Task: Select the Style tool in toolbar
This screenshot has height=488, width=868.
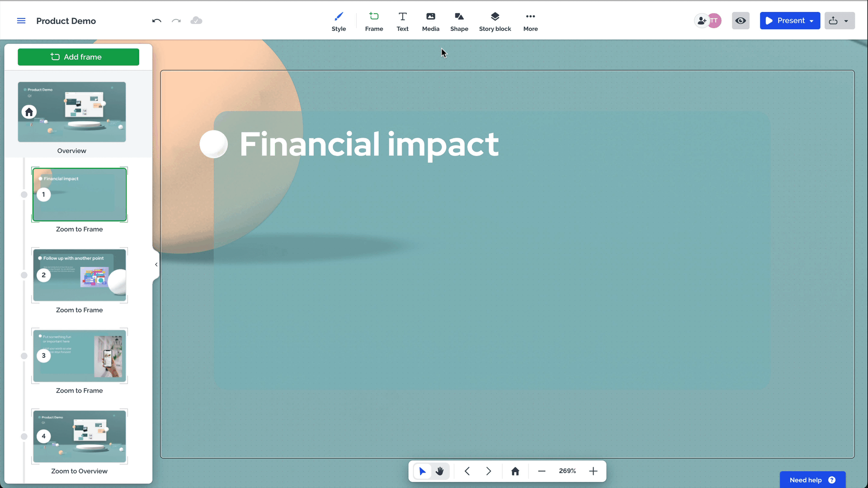Action: click(339, 21)
